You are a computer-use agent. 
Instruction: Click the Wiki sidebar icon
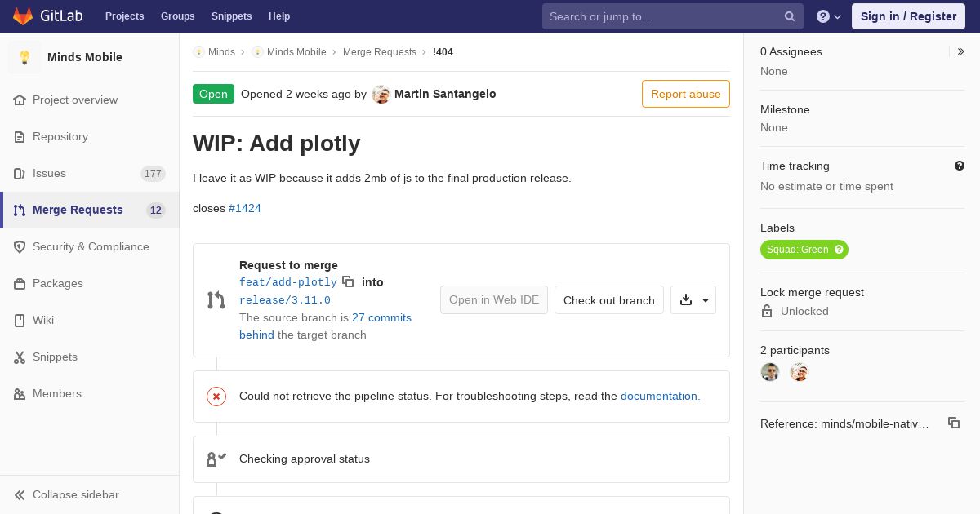20,320
